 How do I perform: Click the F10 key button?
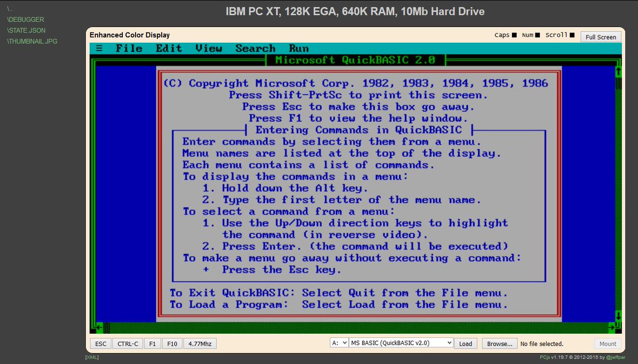[x=172, y=344]
